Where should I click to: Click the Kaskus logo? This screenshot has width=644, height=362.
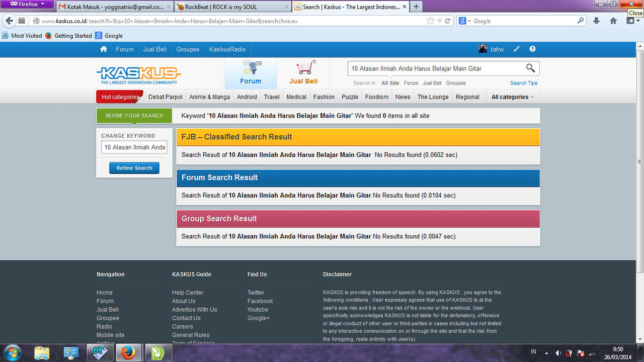pyautogui.click(x=139, y=75)
